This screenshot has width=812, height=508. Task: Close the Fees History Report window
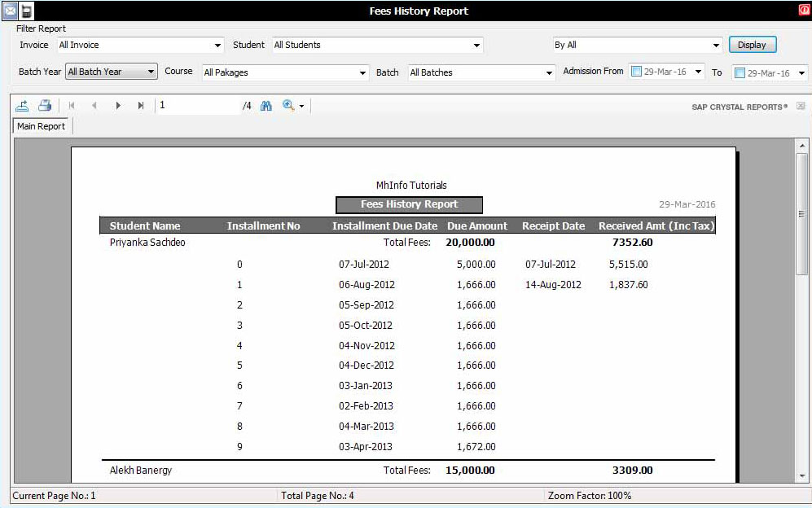click(805, 10)
